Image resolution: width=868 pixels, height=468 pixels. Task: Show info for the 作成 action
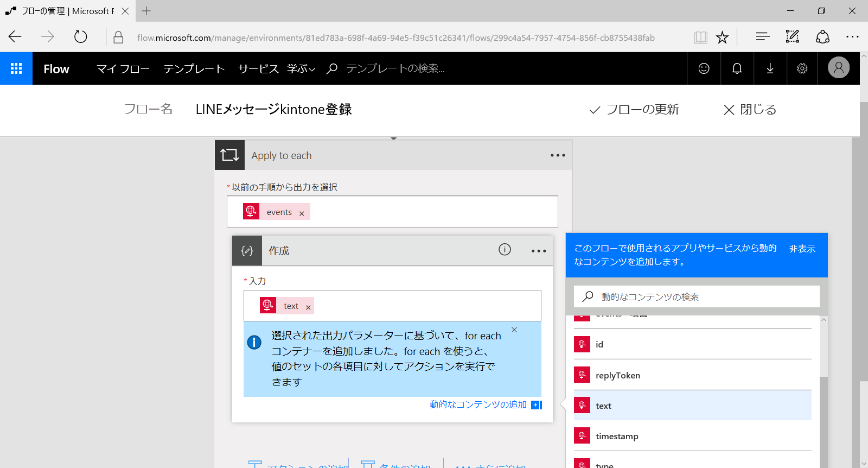click(x=505, y=249)
